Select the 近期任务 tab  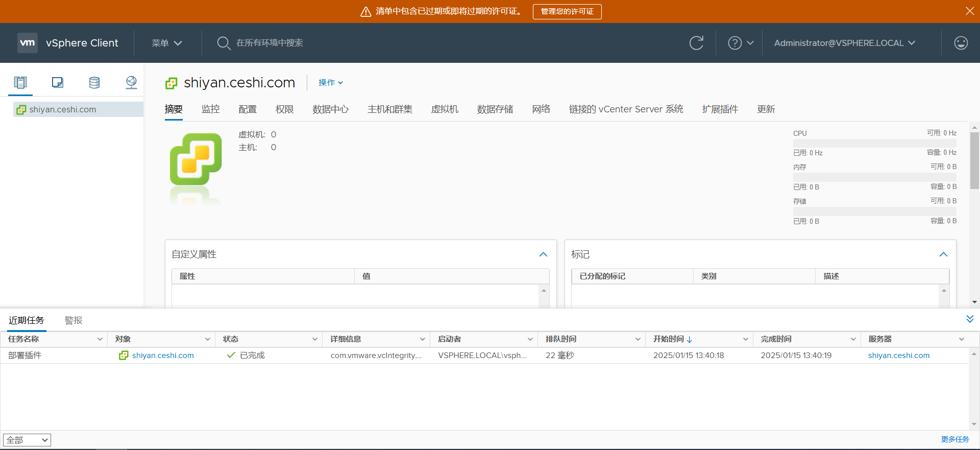coord(27,320)
